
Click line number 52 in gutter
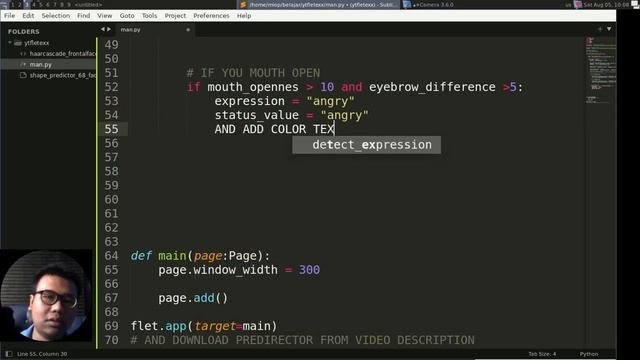point(111,87)
